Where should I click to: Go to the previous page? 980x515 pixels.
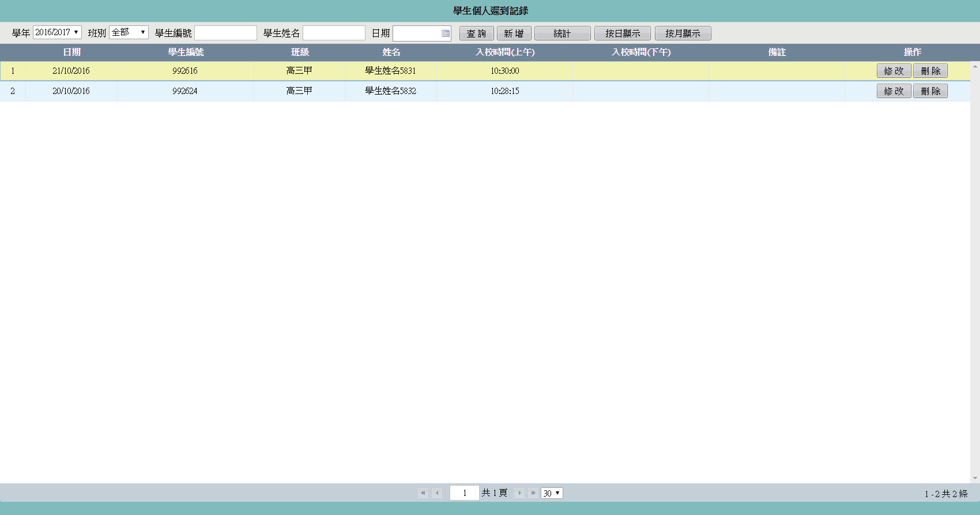[437, 493]
